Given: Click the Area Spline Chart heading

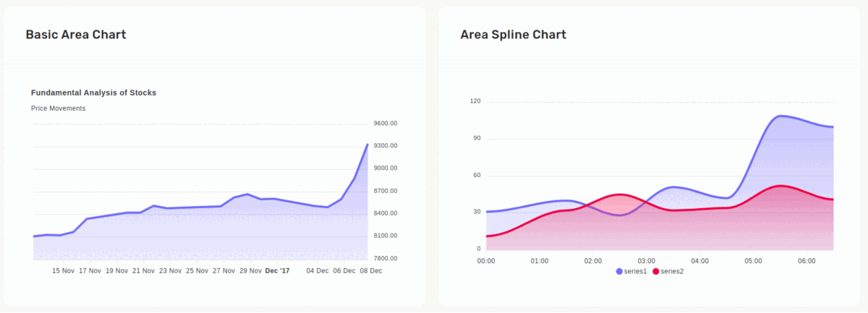Looking at the screenshot, I should coord(513,35).
